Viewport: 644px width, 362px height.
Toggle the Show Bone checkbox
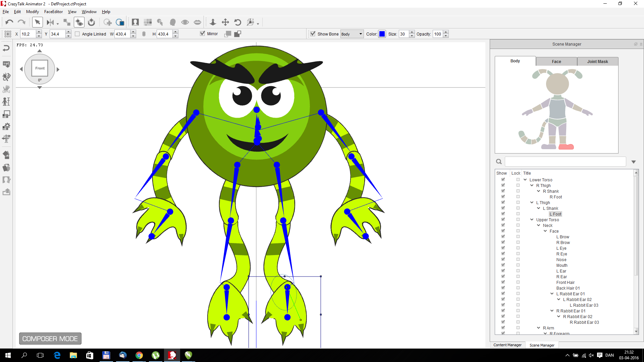point(313,34)
